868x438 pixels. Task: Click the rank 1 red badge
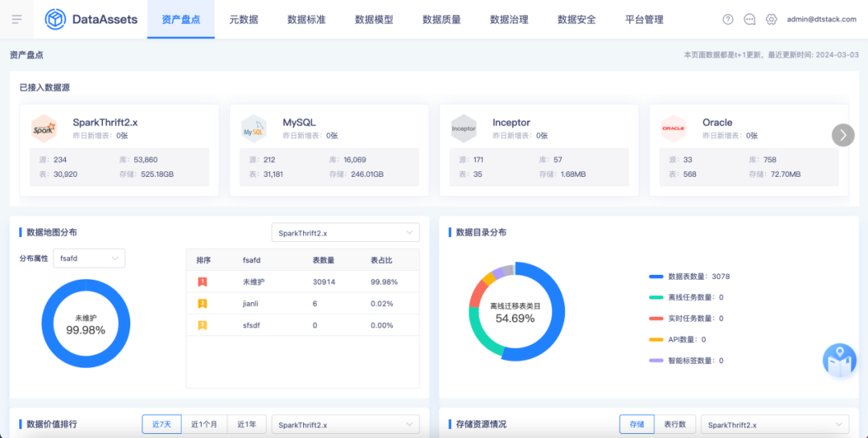pyautogui.click(x=203, y=282)
